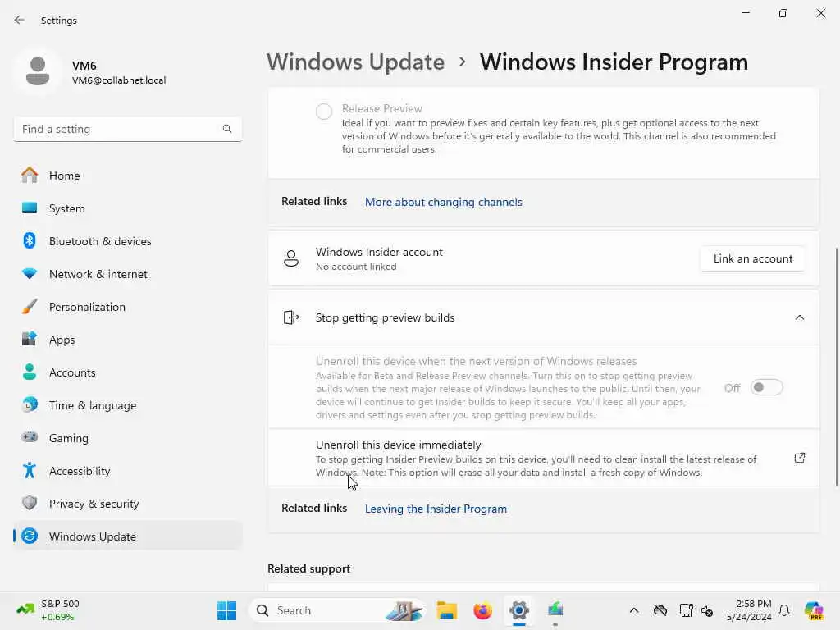Click the cloud sync-off icon in system tray
The width and height of the screenshot is (840, 630).
tap(660, 610)
